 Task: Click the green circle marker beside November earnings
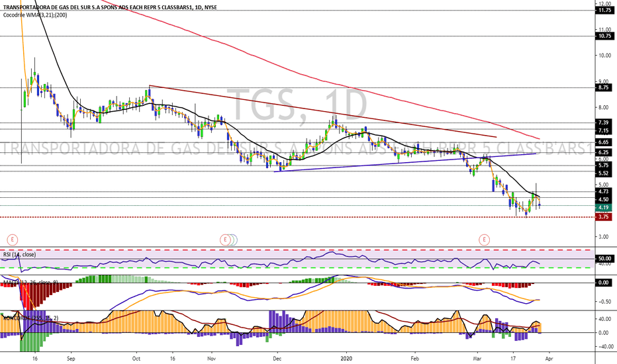tap(232, 240)
